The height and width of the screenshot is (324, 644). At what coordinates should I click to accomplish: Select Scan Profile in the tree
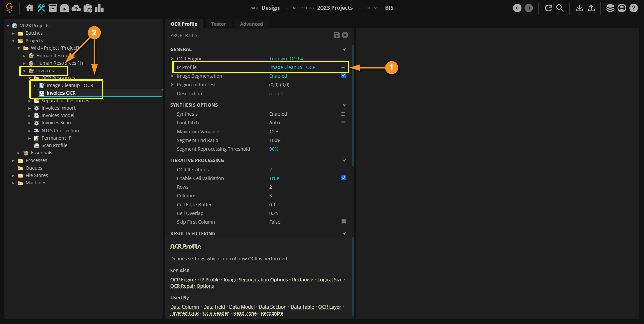(54, 145)
